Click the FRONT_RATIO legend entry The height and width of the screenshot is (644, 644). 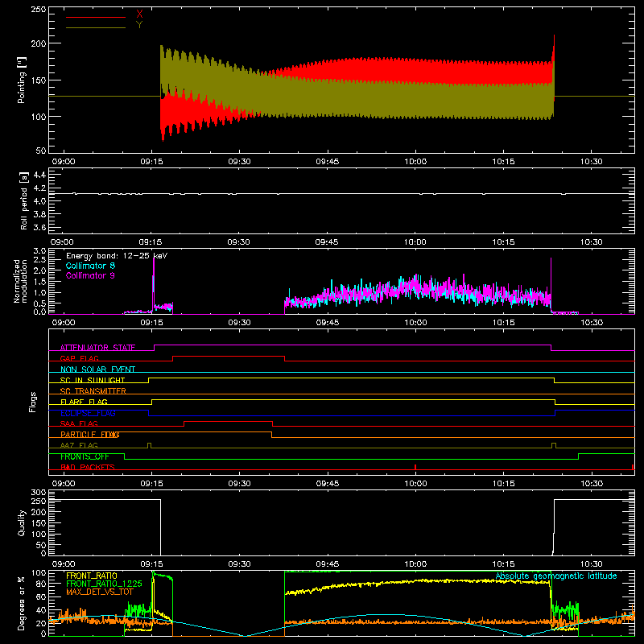pyautogui.click(x=92, y=576)
